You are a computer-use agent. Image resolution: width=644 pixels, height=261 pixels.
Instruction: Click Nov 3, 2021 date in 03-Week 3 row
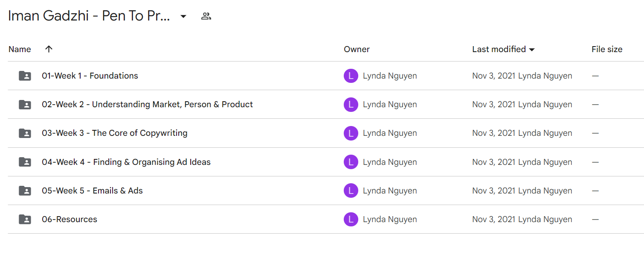coord(494,133)
